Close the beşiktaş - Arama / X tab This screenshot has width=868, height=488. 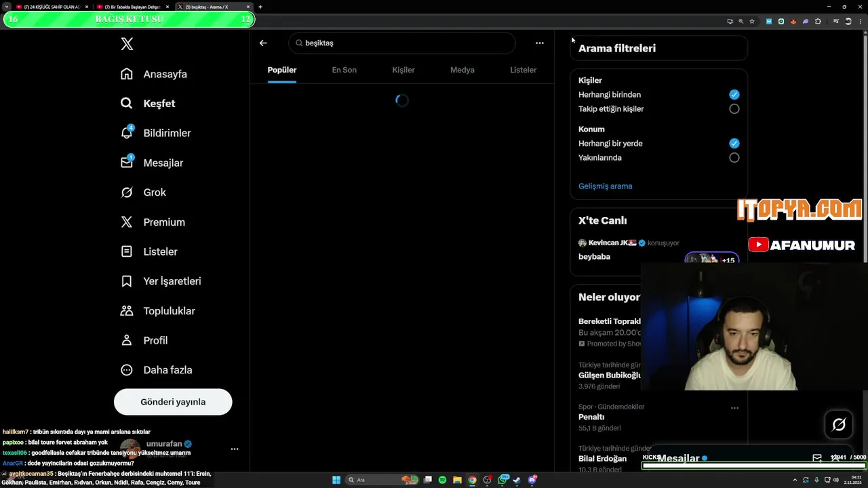248,7
